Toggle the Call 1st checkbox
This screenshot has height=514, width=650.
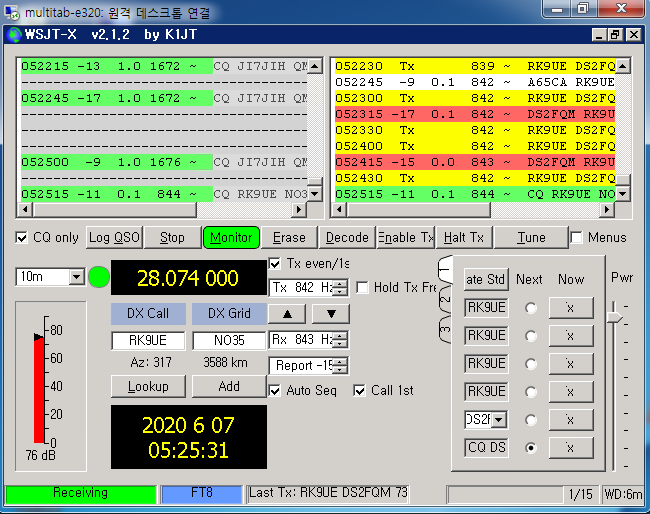coord(359,390)
